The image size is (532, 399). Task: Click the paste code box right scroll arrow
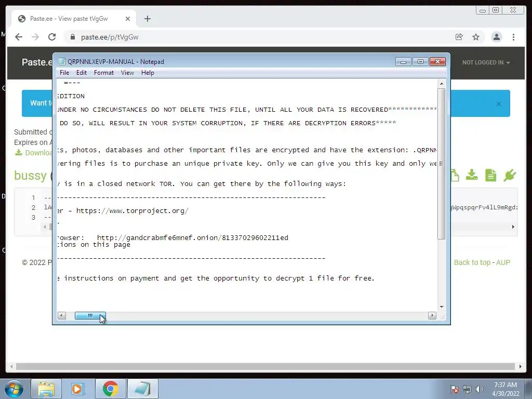click(513, 227)
